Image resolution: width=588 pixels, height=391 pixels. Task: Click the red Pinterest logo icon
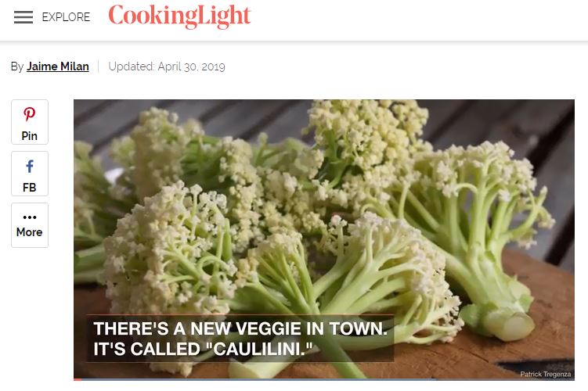pyautogui.click(x=30, y=114)
